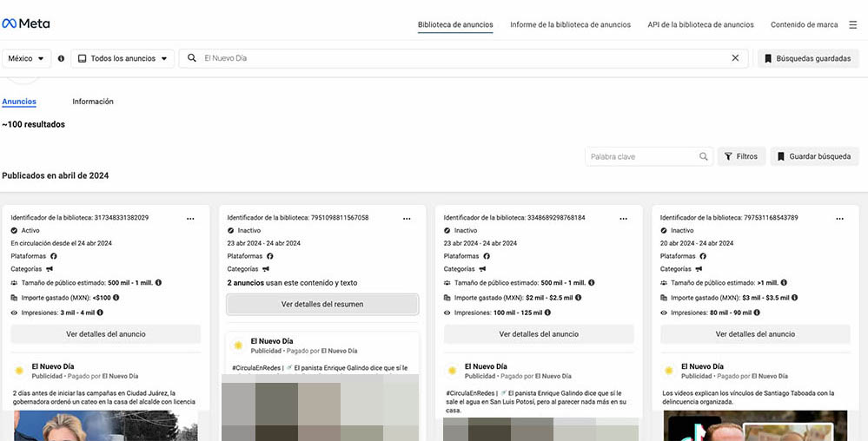868x441 pixels.
Task: Click El Nuevo Día sun avatar in fourth ad
Action: (x=669, y=371)
